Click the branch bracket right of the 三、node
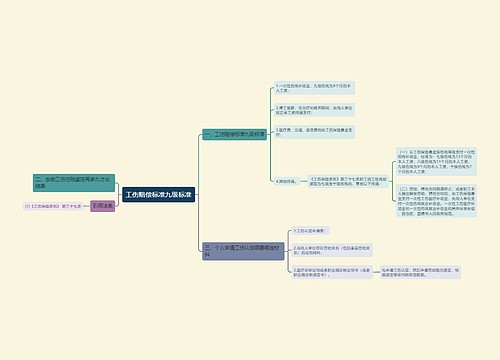Viewport: 500px width, 360px height. point(288,251)
